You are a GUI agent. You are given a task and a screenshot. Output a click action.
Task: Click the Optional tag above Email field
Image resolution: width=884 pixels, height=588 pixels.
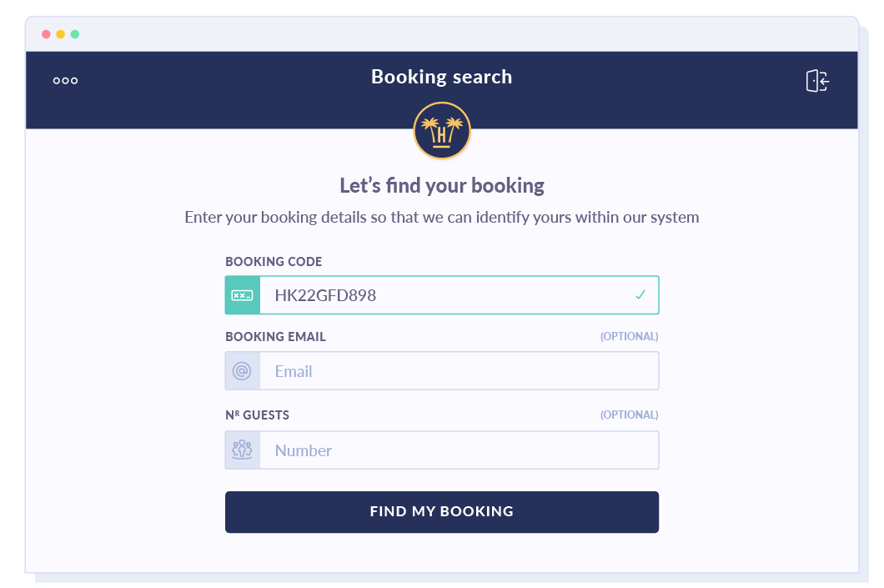(x=629, y=337)
